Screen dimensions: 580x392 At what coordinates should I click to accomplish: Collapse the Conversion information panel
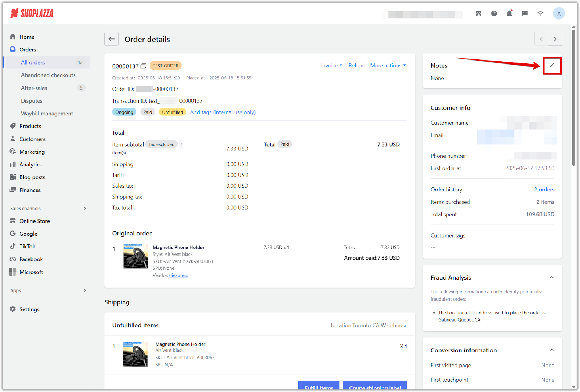pyautogui.click(x=552, y=350)
